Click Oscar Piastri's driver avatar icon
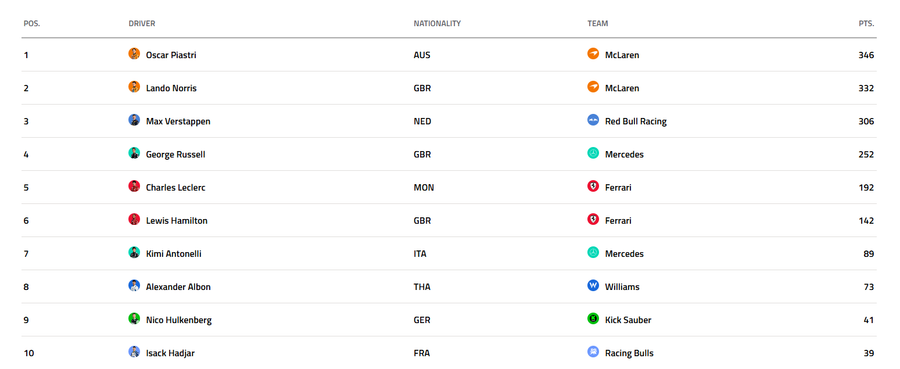The width and height of the screenshot is (900, 369). point(134,54)
